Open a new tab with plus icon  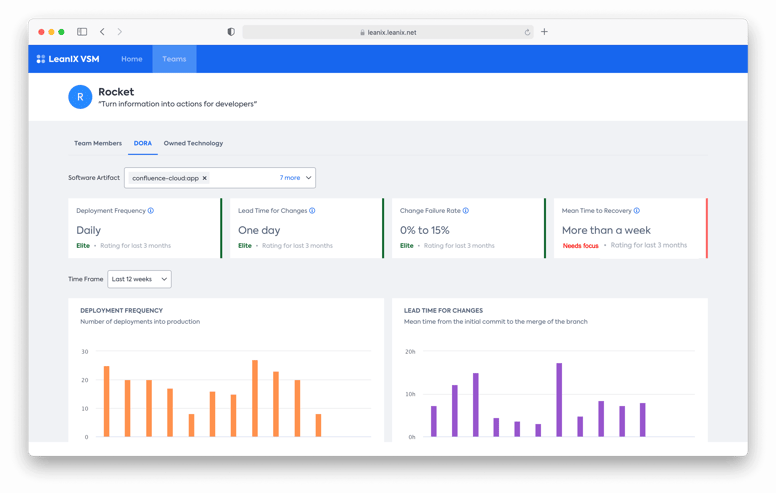pyautogui.click(x=544, y=32)
